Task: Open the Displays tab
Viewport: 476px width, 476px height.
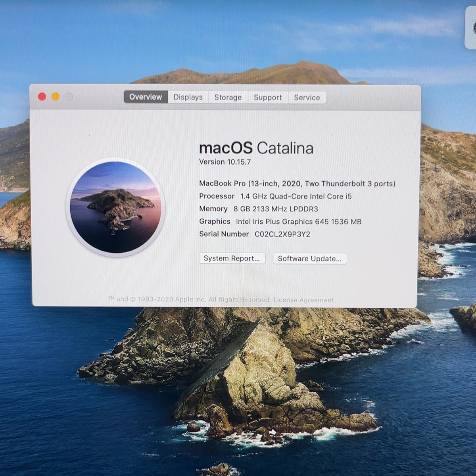Action: pyautogui.click(x=188, y=97)
